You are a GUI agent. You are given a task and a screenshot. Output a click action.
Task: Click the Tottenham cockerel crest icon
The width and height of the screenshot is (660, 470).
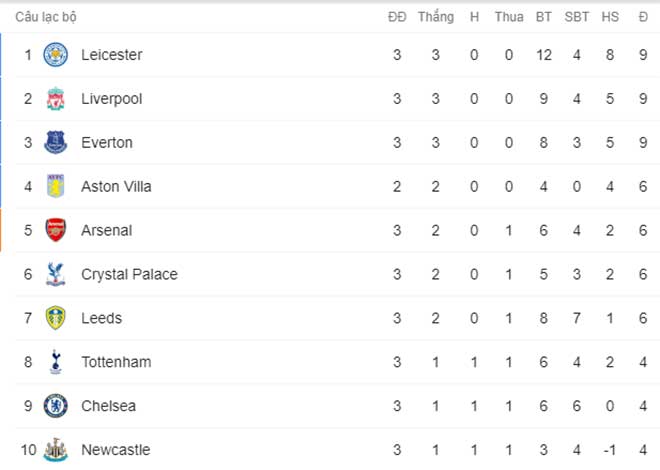tap(56, 362)
